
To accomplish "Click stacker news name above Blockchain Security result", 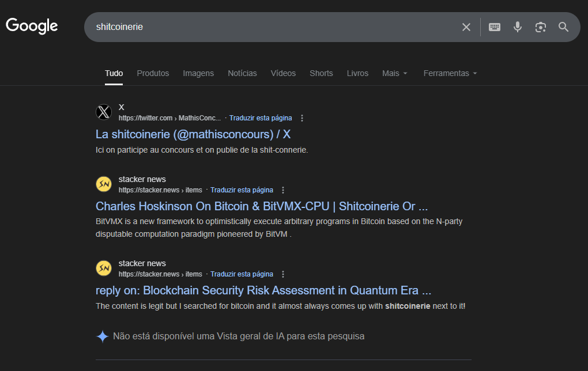I will tap(142, 263).
